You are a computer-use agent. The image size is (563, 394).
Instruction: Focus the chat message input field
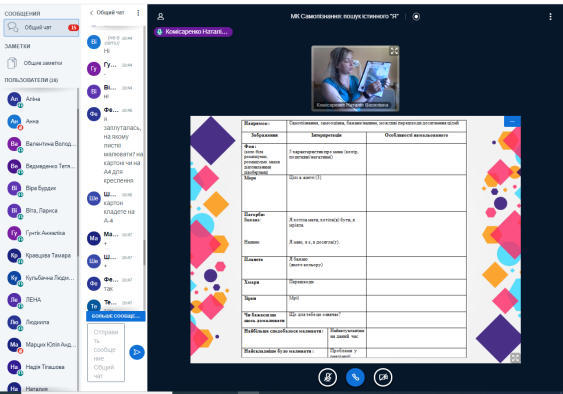(106, 352)
